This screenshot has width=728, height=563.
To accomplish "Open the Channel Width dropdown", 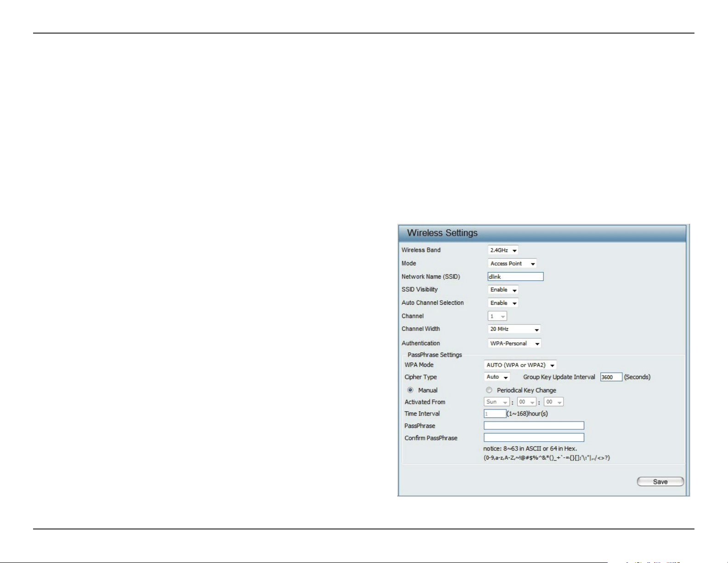I will [514, 329].
